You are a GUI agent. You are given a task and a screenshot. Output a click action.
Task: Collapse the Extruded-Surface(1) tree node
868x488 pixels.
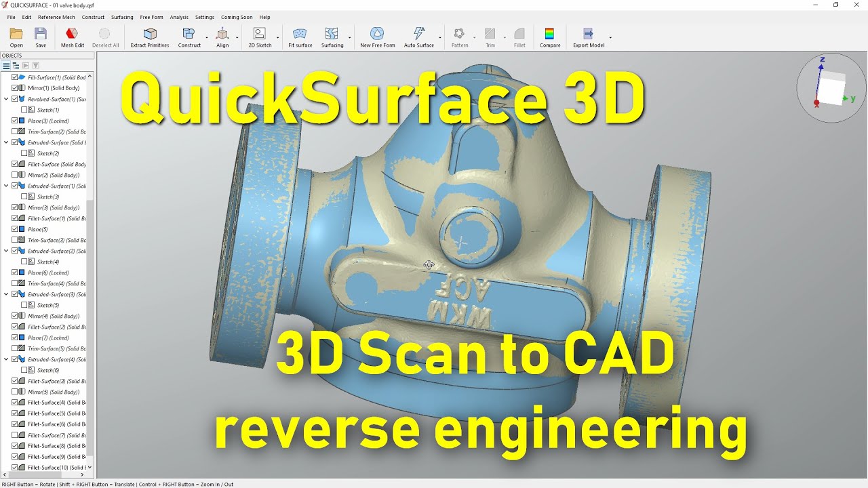(6, 186)
